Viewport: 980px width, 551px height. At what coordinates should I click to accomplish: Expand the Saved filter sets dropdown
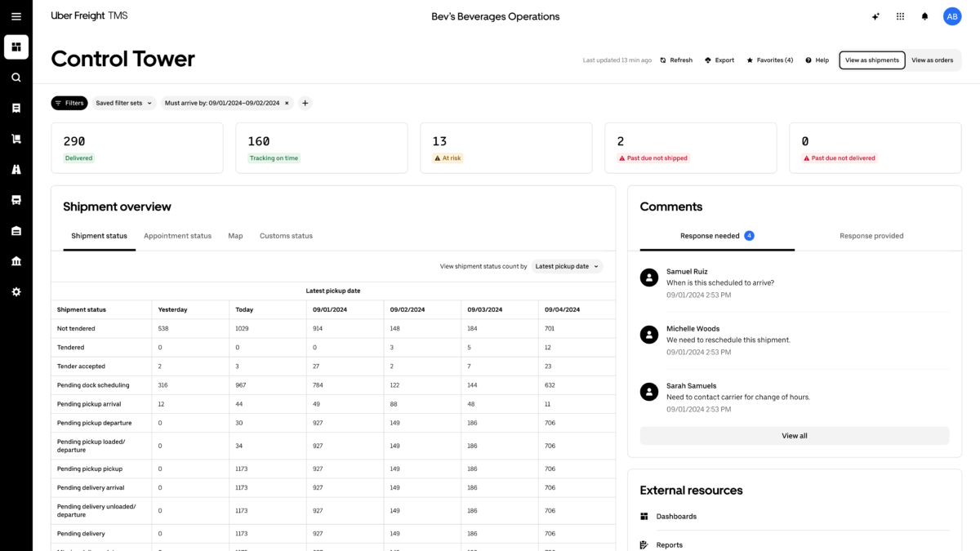pyautogui.click(x=124, y=103)
